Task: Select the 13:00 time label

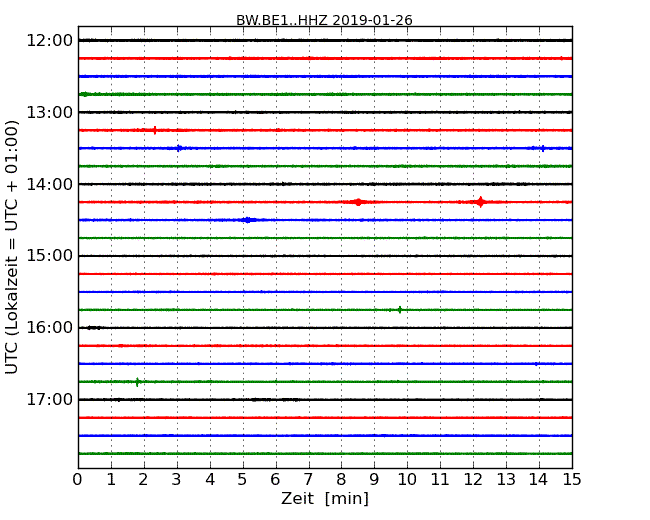Action: (x=49, y=112)
